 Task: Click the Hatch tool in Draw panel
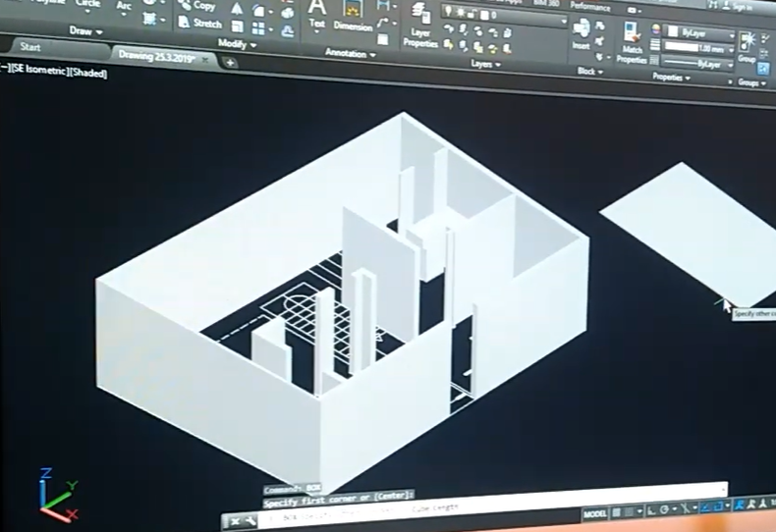(149, 18)
